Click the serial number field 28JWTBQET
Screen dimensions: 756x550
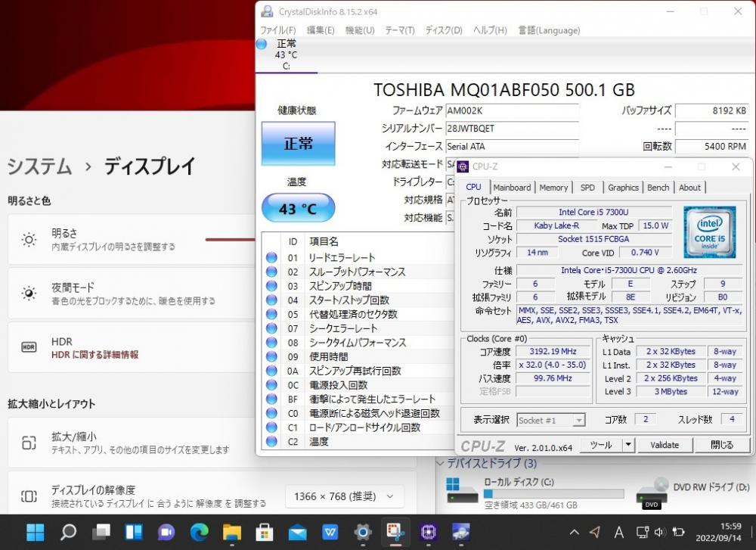tap(512, 129)
